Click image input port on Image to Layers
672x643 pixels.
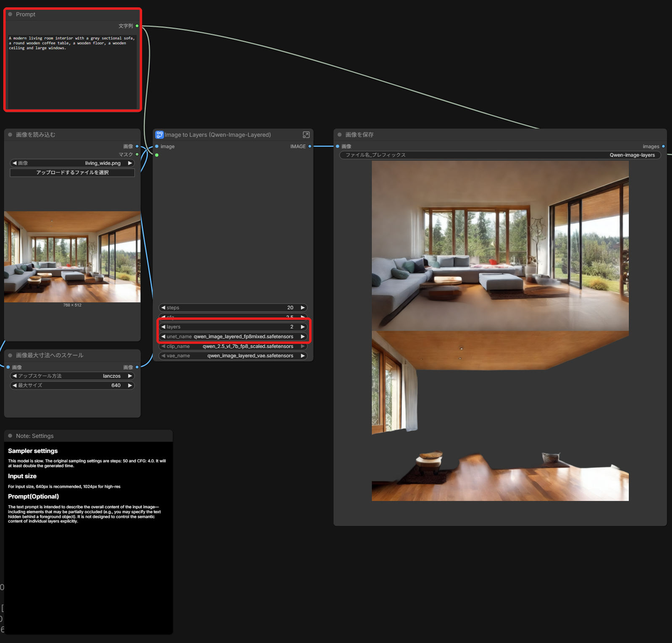click(x=157, y=146)
